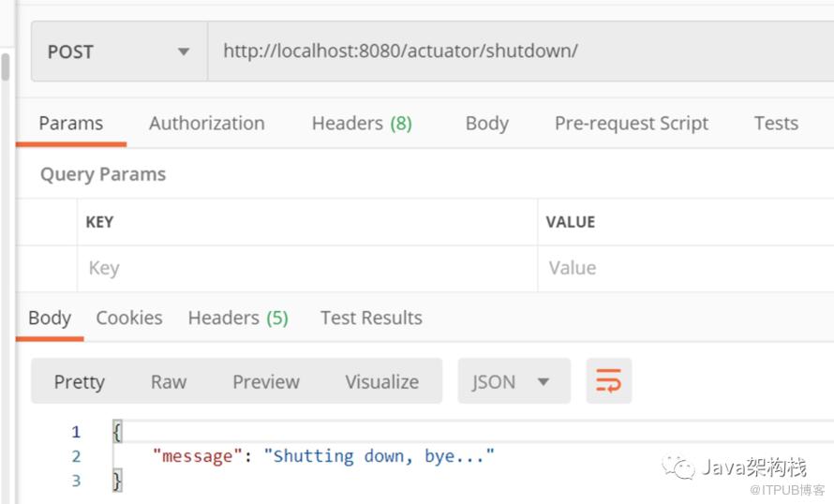Switch response view to Preview

pyautogui.click(x=266, y=381)
